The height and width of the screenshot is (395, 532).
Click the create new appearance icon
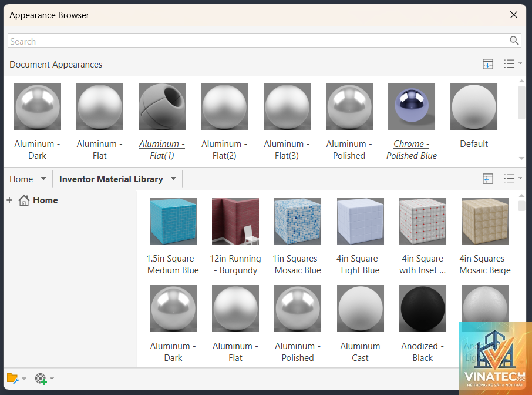point(41,379)
